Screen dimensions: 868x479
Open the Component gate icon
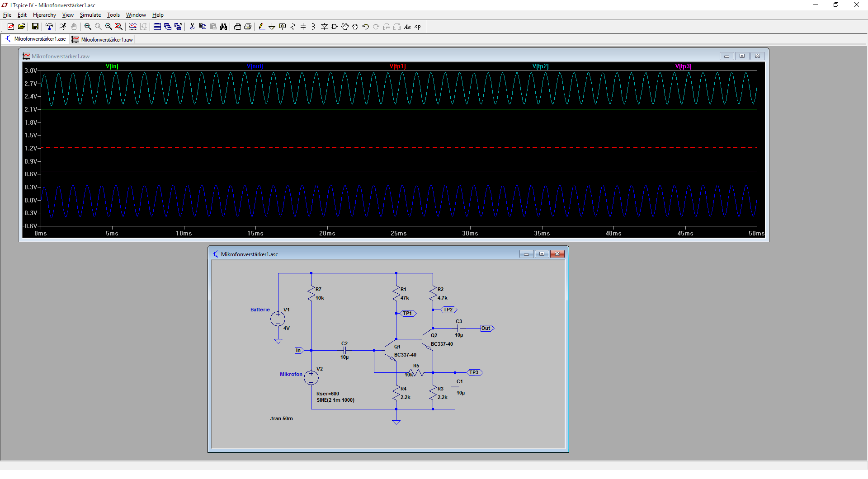coord(335,27)
